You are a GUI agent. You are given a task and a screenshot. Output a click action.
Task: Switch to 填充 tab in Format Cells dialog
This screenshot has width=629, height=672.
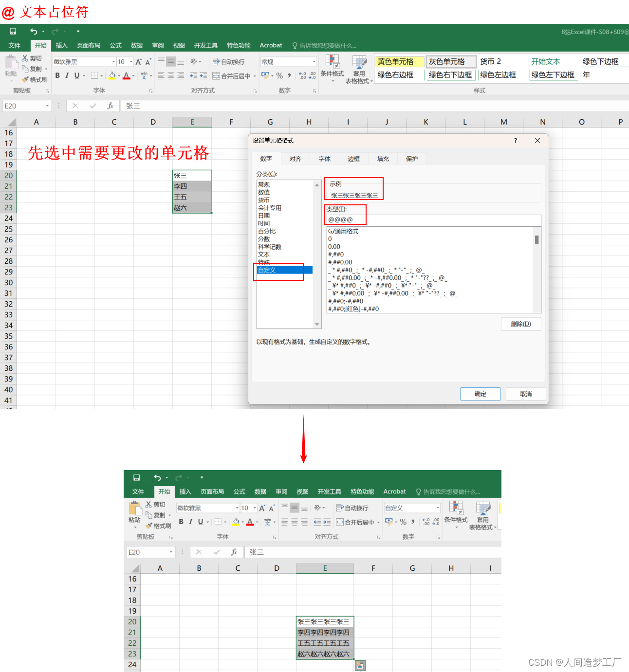[x=383, y=159]
